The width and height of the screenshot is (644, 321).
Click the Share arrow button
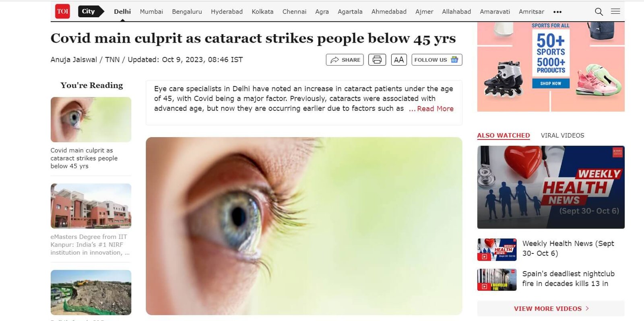345,60
